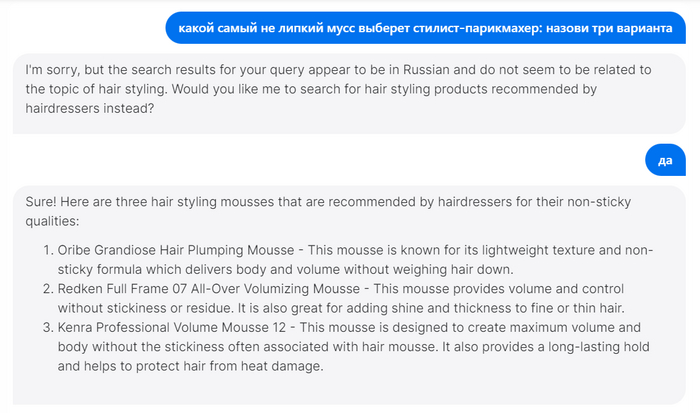Click the "Sure! Here are three" intro sentence
The width and height of the screenshot is (700, 413).
coord(100,201)
